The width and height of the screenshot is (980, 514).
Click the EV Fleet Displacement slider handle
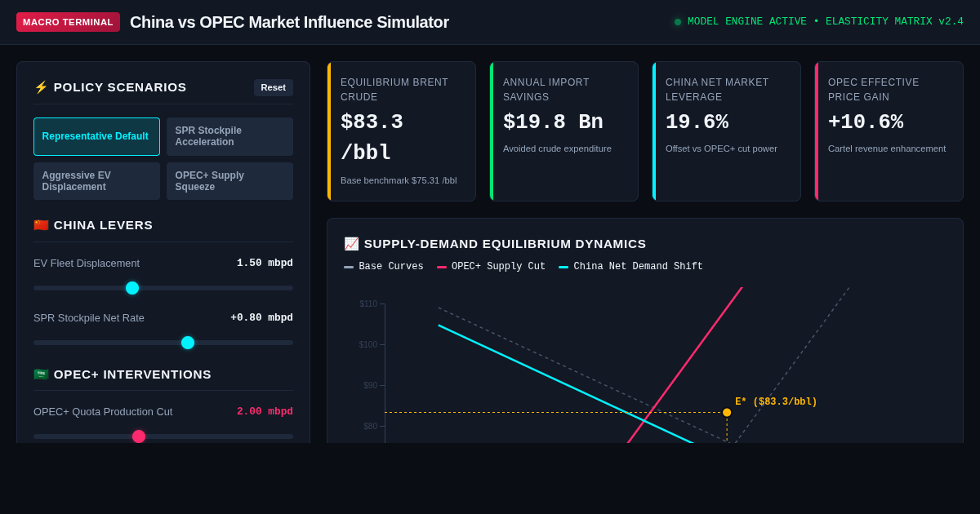pos(132,288)
